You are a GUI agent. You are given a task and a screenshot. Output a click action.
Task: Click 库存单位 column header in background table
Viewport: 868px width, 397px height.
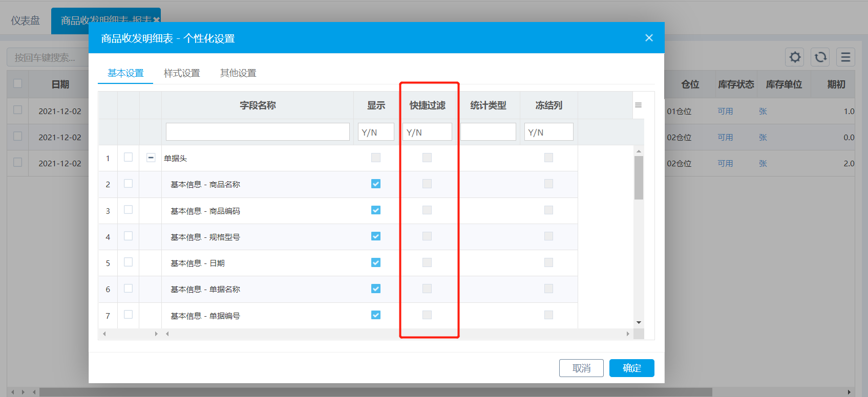point(784,84)
